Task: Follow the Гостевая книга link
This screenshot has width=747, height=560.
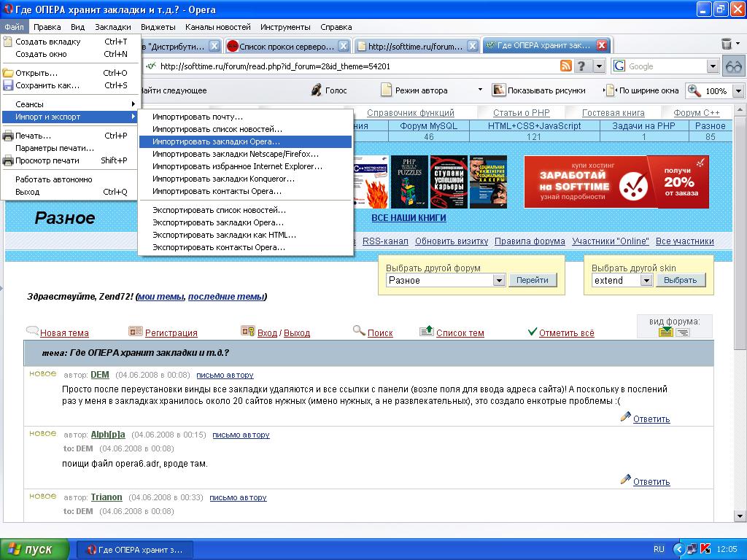Action: (613, 113)
